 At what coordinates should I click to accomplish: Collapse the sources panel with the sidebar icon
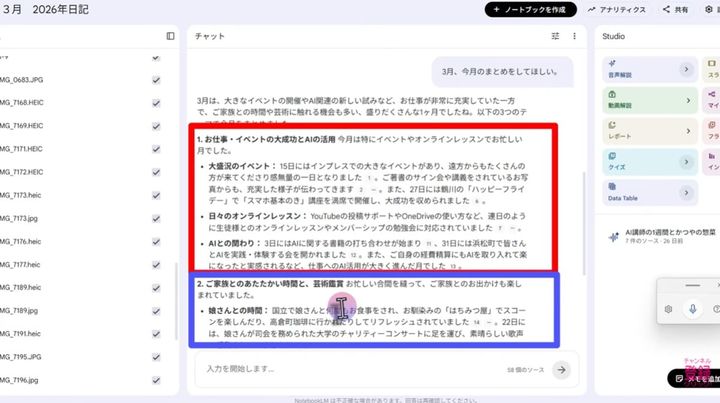click(x=170, y=36)
